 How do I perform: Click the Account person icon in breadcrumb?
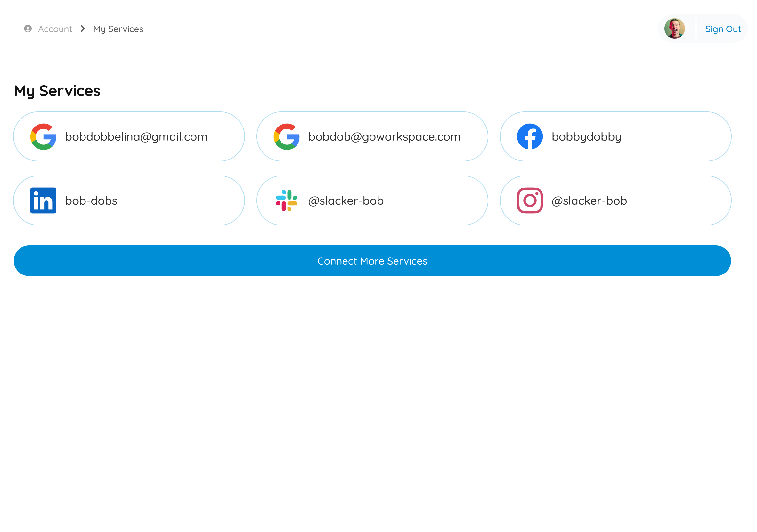pyautogui.click(x=28, y=29)
